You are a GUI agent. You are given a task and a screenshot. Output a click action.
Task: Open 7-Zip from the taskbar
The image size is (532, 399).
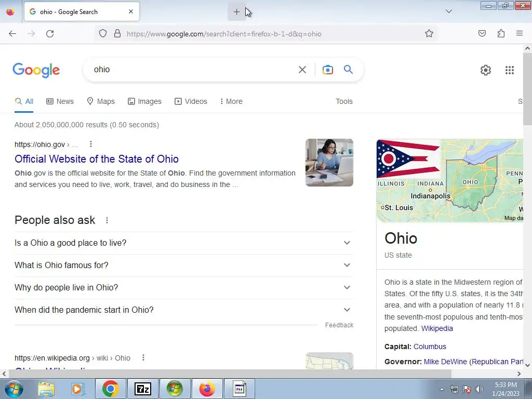pos(142,389)
